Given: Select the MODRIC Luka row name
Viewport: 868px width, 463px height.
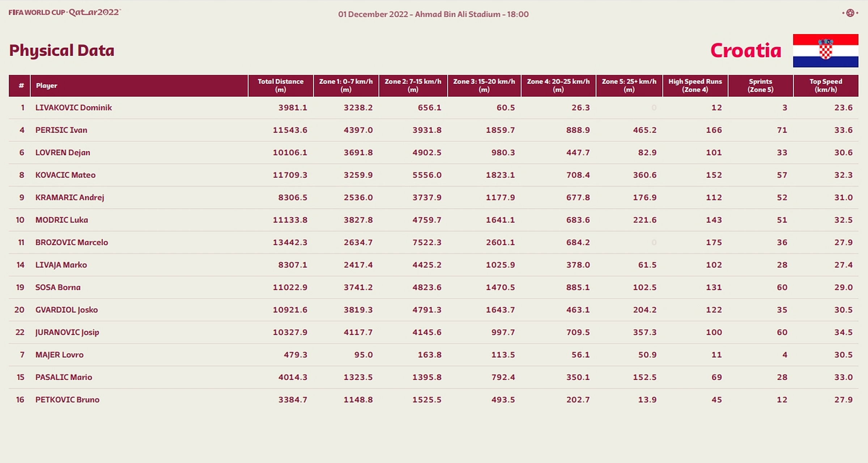Looking at the screenshot, I should click(x=61, y=220).
